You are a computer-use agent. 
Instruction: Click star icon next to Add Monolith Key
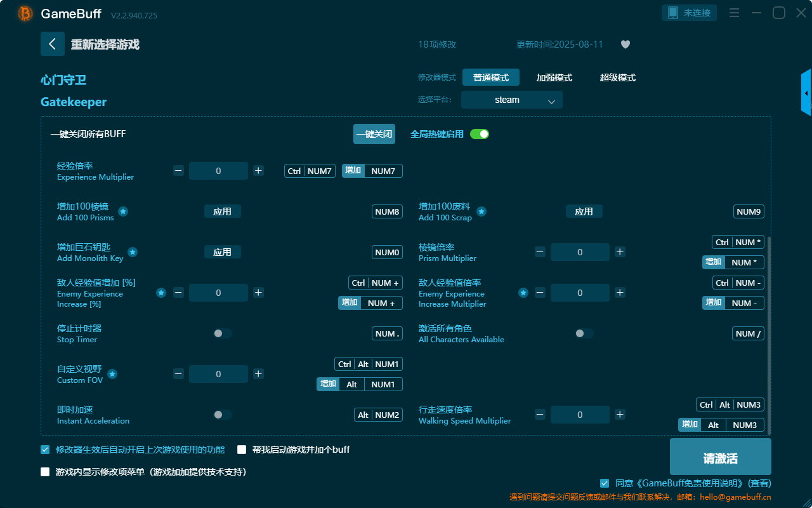[x=133, y=252]
